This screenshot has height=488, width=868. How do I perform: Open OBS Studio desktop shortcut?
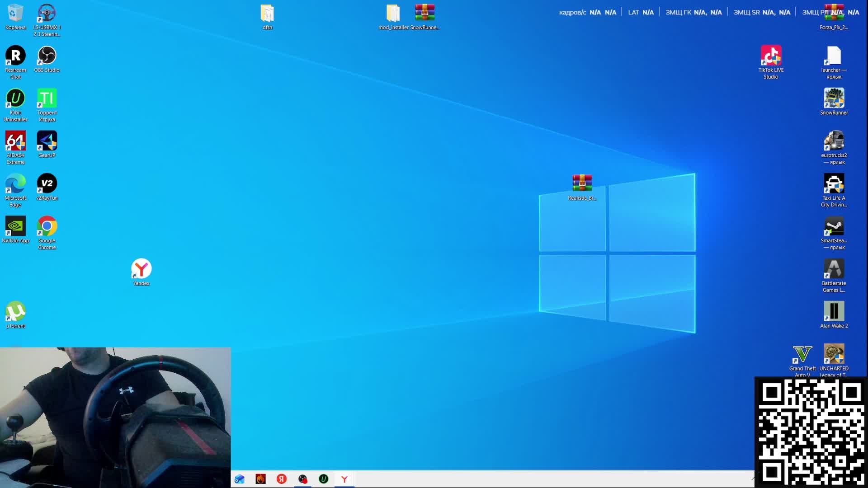tap(47, 56)
